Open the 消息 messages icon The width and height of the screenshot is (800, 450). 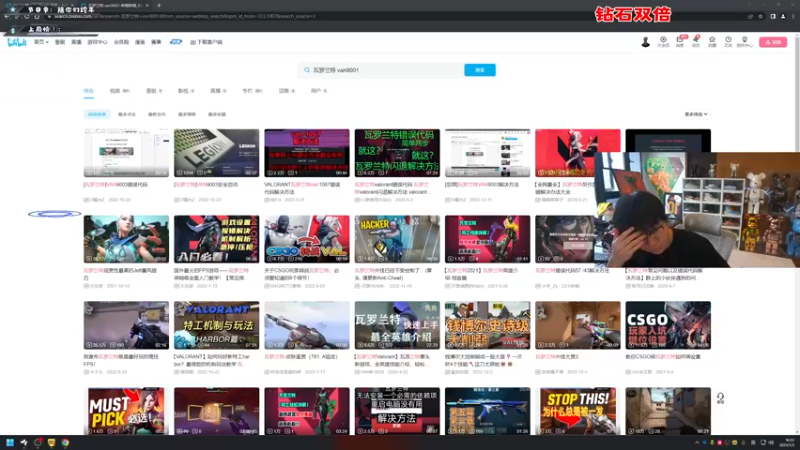click(x=680, y=42)
